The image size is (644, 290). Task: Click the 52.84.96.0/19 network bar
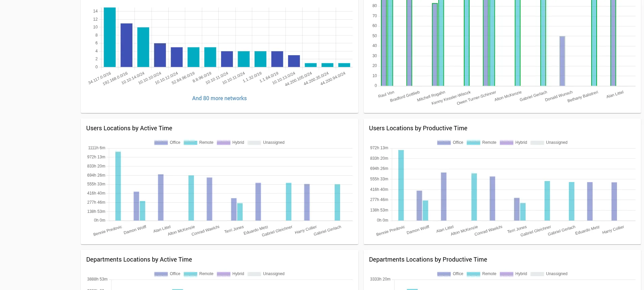(193, 57)
